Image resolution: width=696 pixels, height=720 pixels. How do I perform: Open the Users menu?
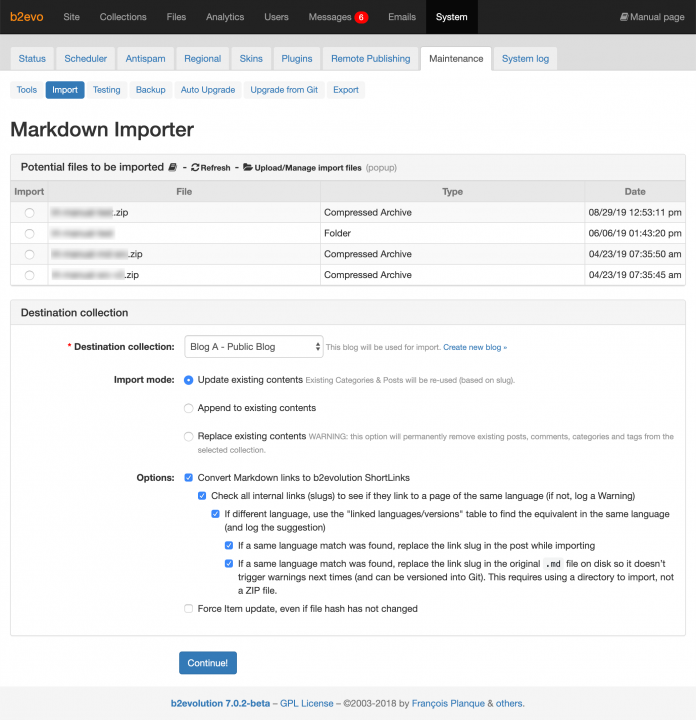276,17
